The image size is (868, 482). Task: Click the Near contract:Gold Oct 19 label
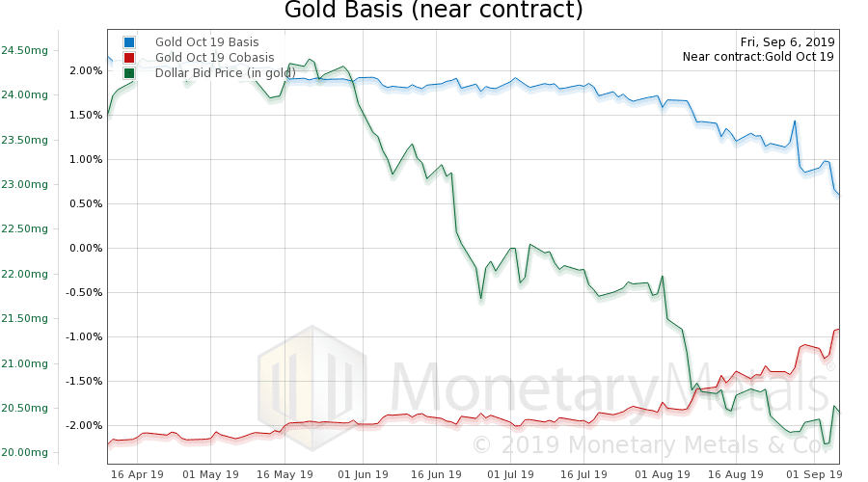(x=758, y=57)
